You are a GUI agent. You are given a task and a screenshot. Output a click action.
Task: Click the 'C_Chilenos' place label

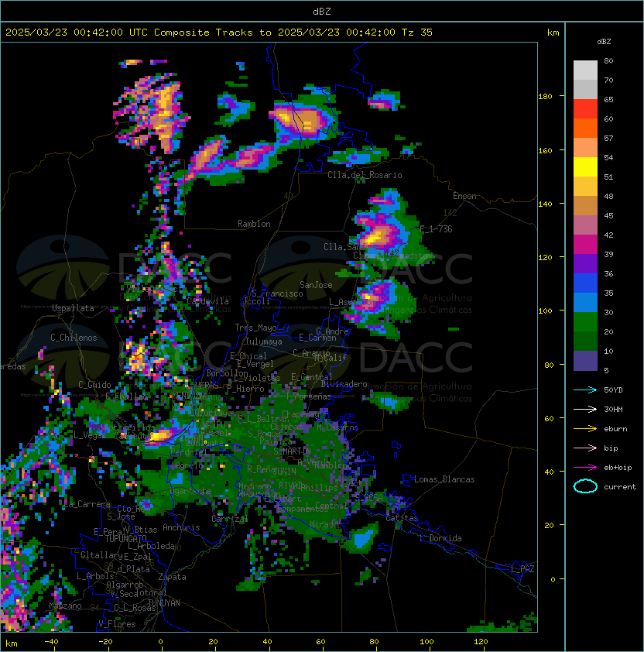click(x=74, y=338)
